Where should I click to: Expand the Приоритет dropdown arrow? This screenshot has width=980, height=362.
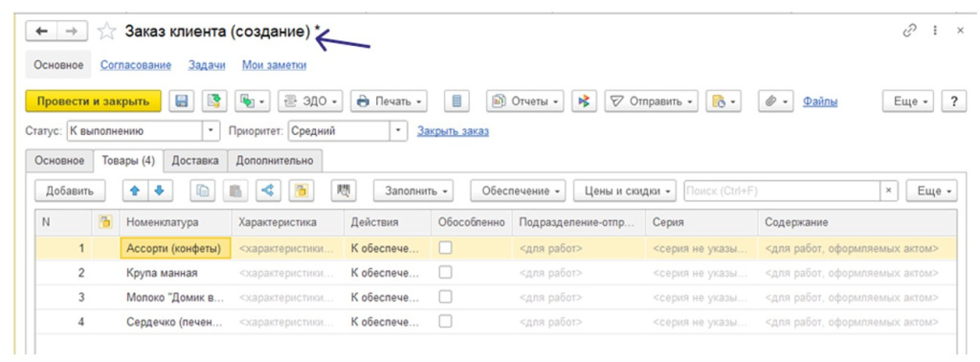tap(399, 131)
